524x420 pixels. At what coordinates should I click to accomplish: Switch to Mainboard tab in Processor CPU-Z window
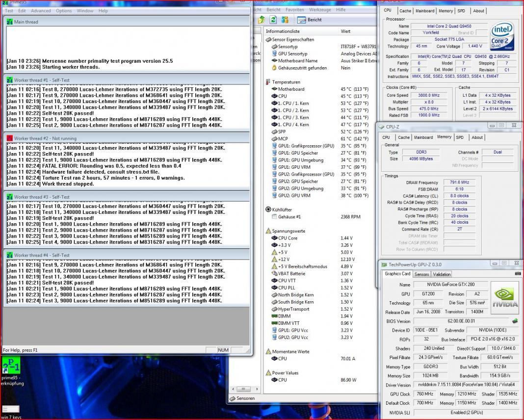point(425,11)
